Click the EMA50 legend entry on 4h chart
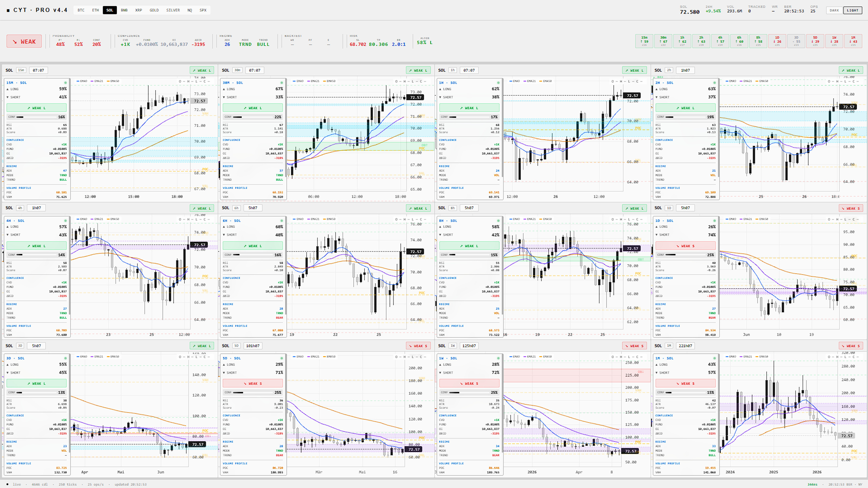The width and height of the screenshot is (868, 488). click(x=113, y=219)
